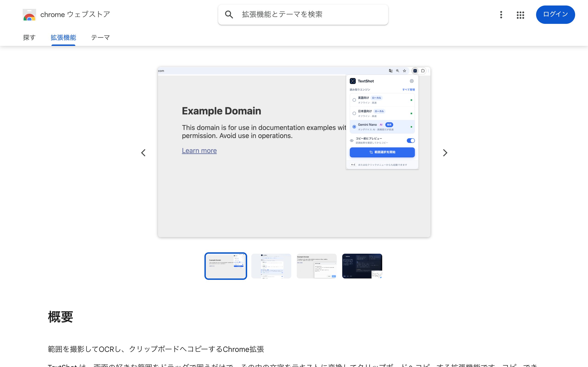
Task: Click the extensions puzzle icon in screenshot
Action: [x=423, y=71]
